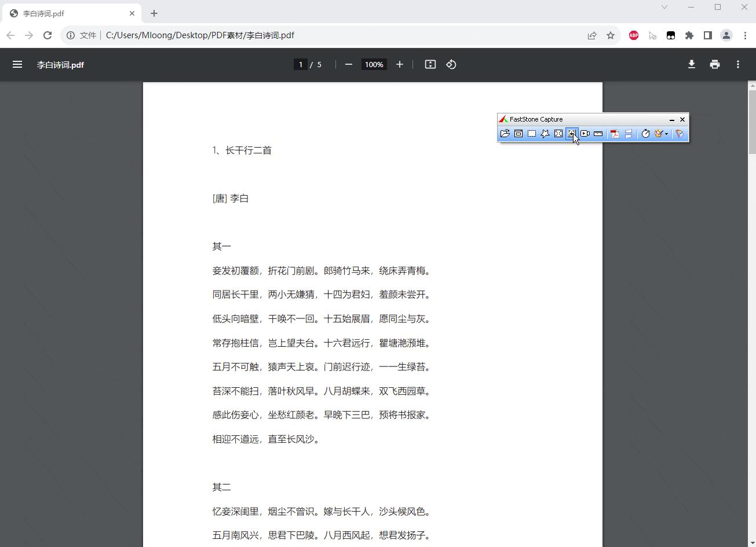
Task: Select Capture Active Window tool
Action: [x=518, y=134]
